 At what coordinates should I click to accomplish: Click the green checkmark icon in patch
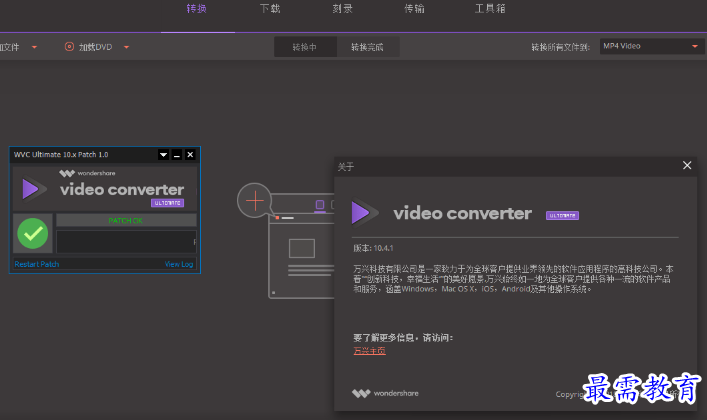[32, 233]
